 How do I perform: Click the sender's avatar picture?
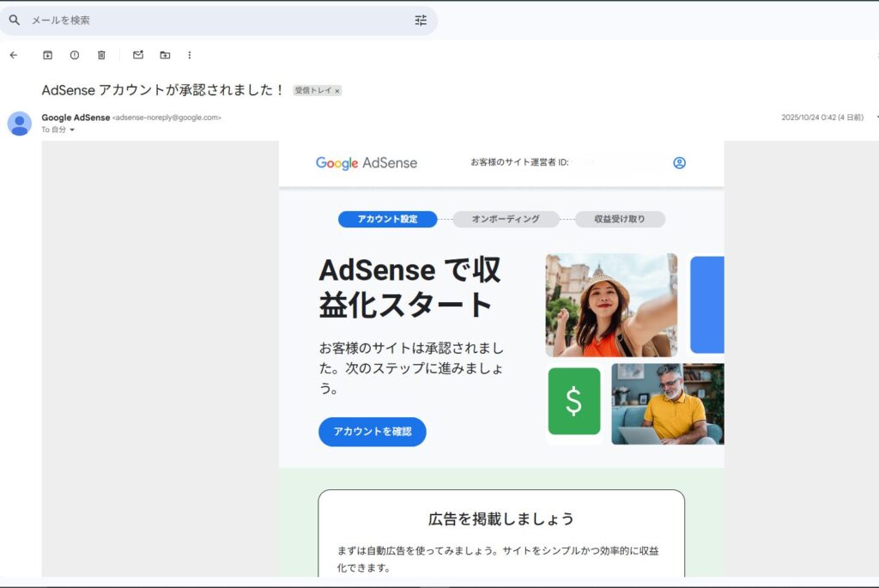click(20, 124)
